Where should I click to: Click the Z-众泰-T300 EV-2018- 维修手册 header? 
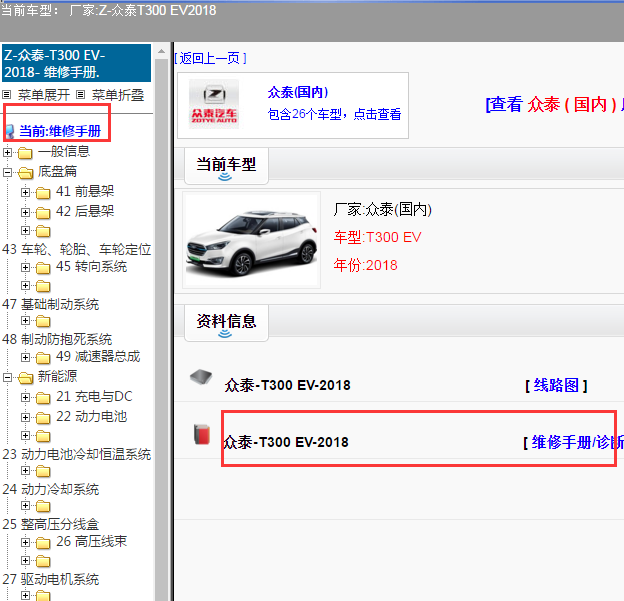(x=76, y=63)
